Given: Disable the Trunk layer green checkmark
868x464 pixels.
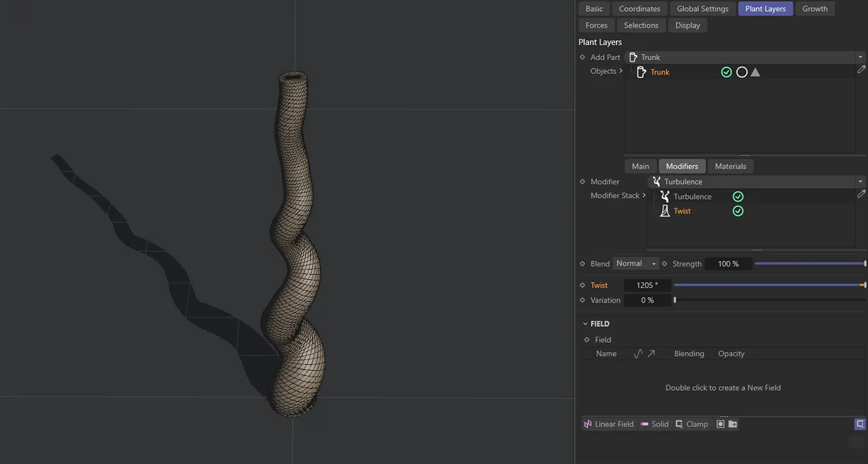Looking at the screenshot, I should [x=726, y=72].
